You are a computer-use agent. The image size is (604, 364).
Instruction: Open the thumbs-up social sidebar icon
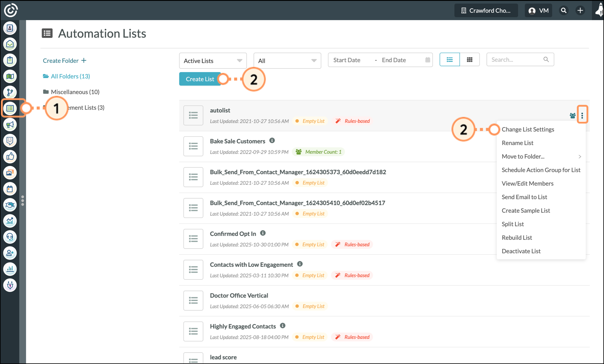10,156
